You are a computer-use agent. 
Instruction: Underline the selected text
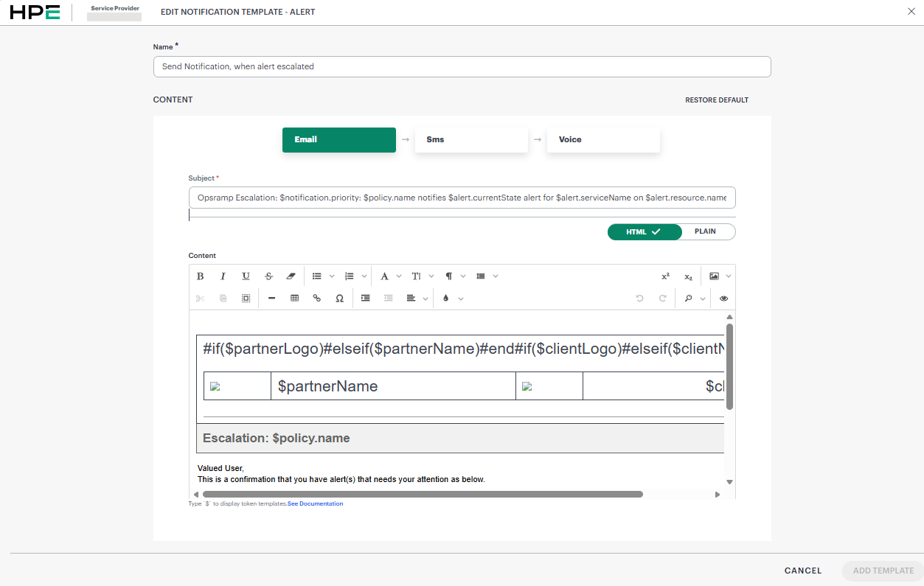[246, 276]
